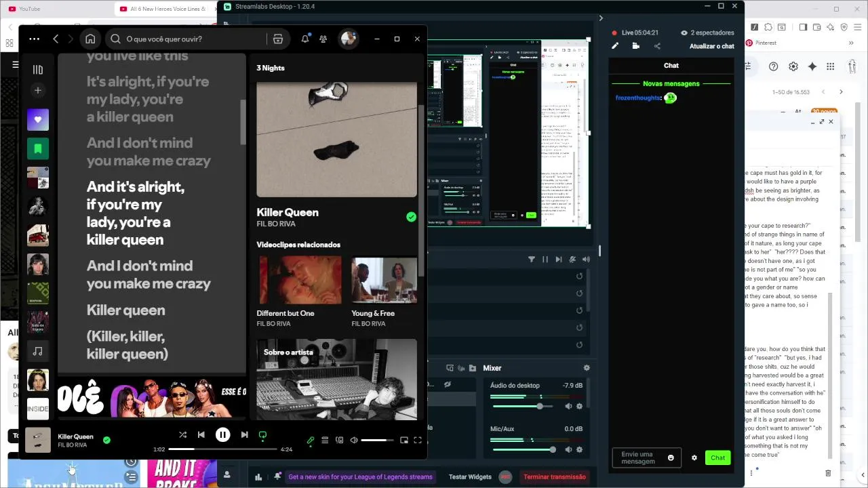Open the INSIDE album in the sidebar
This screenshot has height=488, width=868.
pos(38,409)
